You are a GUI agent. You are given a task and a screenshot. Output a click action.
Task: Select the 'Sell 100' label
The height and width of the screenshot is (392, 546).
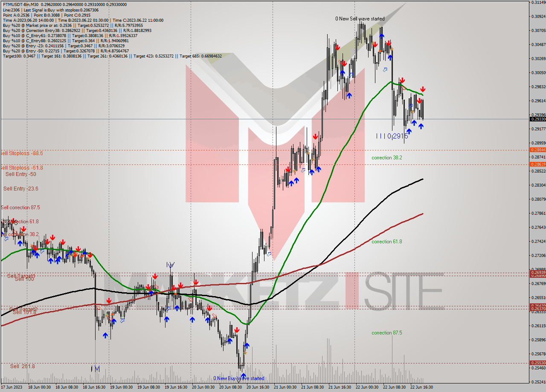[24, 279]
